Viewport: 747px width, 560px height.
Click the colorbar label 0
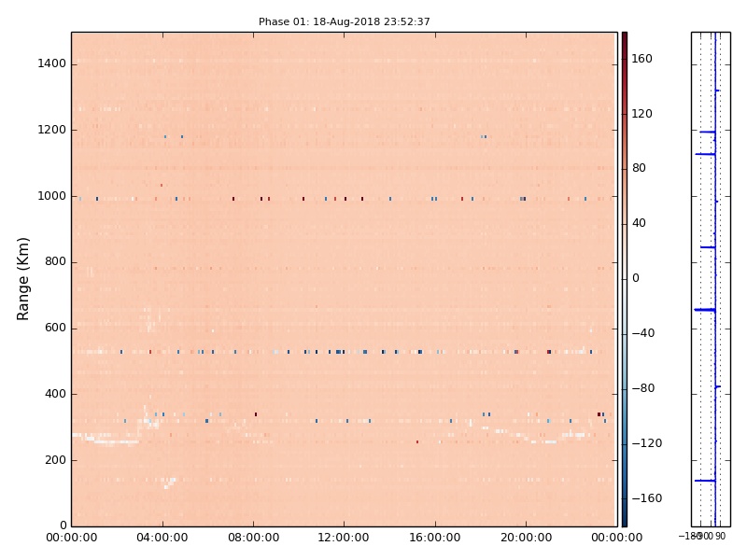pos(636,278)
